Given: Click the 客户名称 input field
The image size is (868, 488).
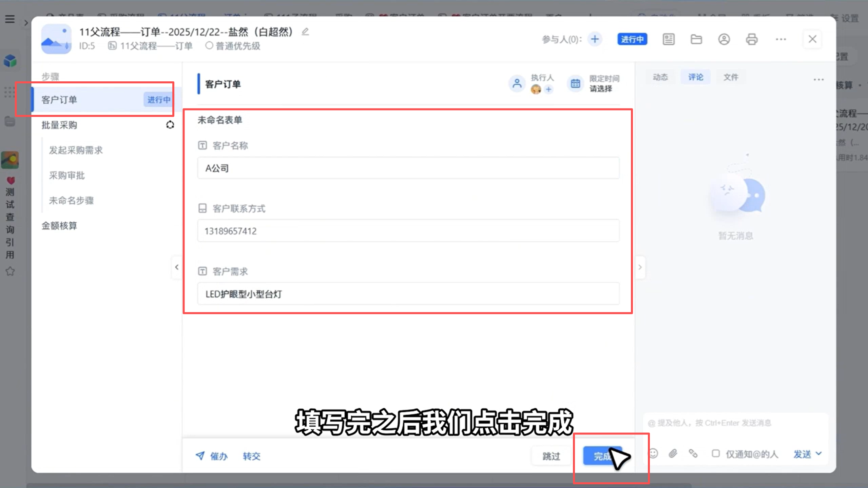Looking at the screenshot, I should click(x=408, y=168).
